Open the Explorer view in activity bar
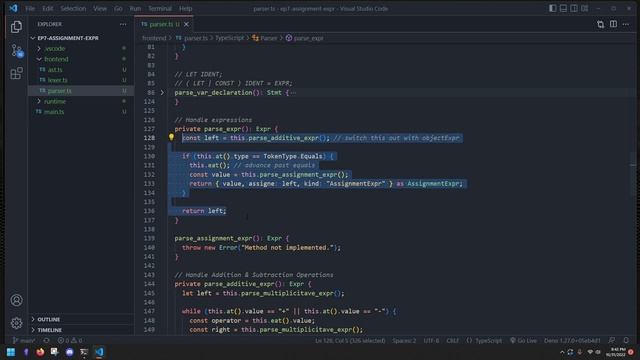The image size is (640, 360). coord(16,27)
